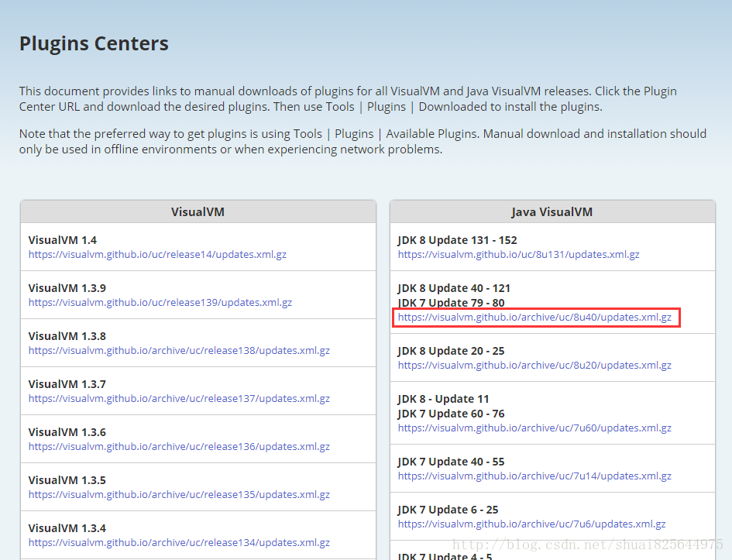Click the VisualVM column header
The width and height of the screenshot is (732, 560).
point(198,212)
